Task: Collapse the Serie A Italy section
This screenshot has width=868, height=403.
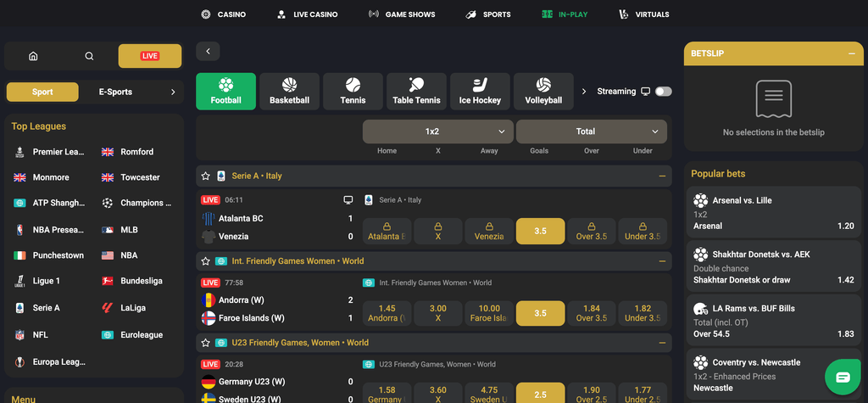Action: [662, 176]
